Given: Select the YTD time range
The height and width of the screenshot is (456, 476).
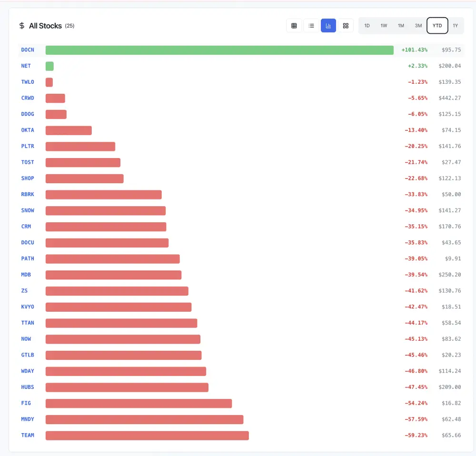Looking at the screenshot, I should click(437, 26).
